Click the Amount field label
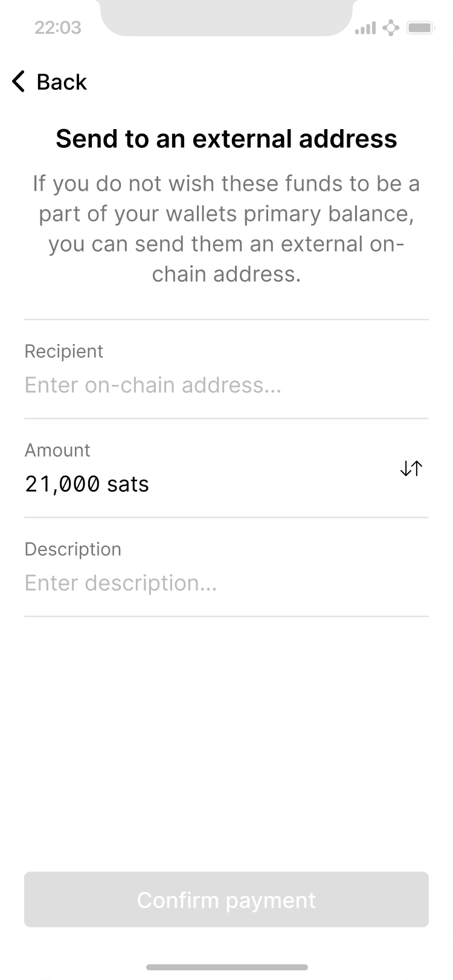Screen dimensions: 453x980 point(57,450)
